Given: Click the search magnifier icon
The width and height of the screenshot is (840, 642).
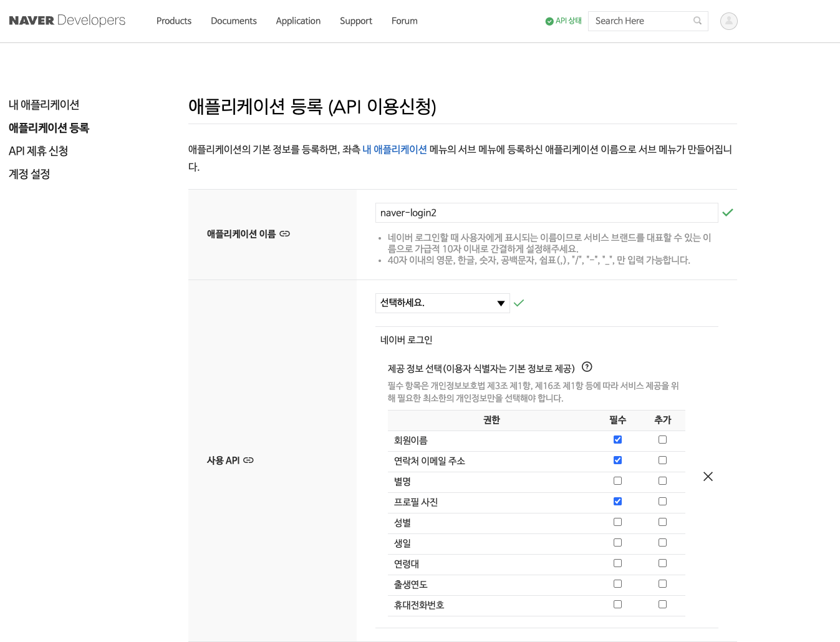Looking at the screenshot, I should tap(697, 21).
